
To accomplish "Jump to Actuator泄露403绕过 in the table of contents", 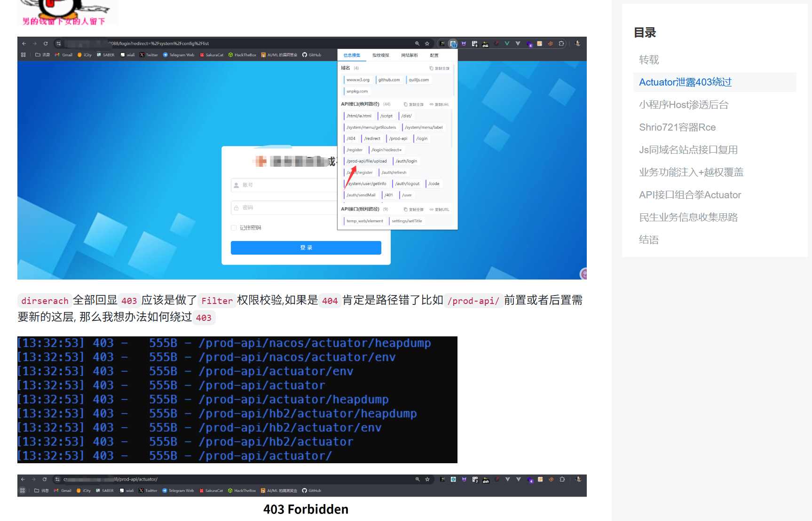I will (x=685, y=82).
